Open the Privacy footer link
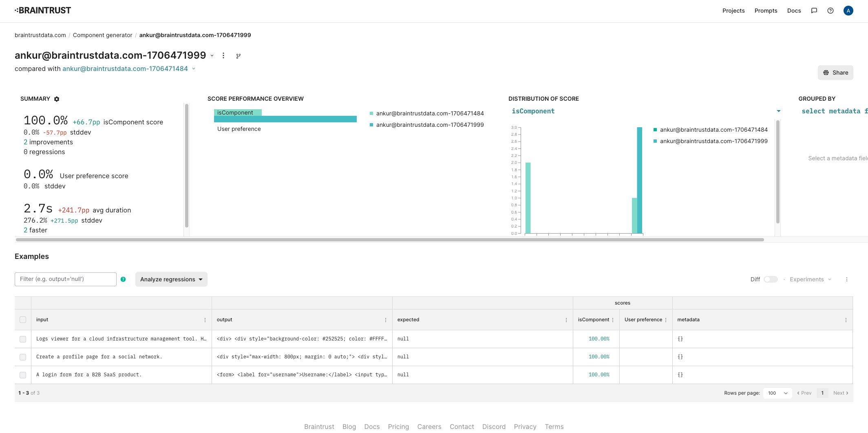The image size is (868, 433). 525,426
